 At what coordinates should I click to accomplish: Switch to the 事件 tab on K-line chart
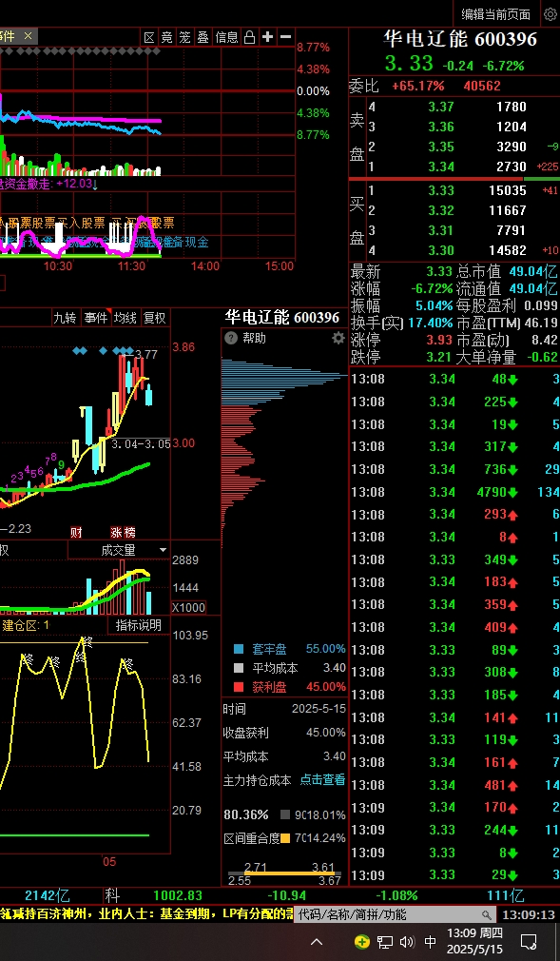(x=96, y=318)
